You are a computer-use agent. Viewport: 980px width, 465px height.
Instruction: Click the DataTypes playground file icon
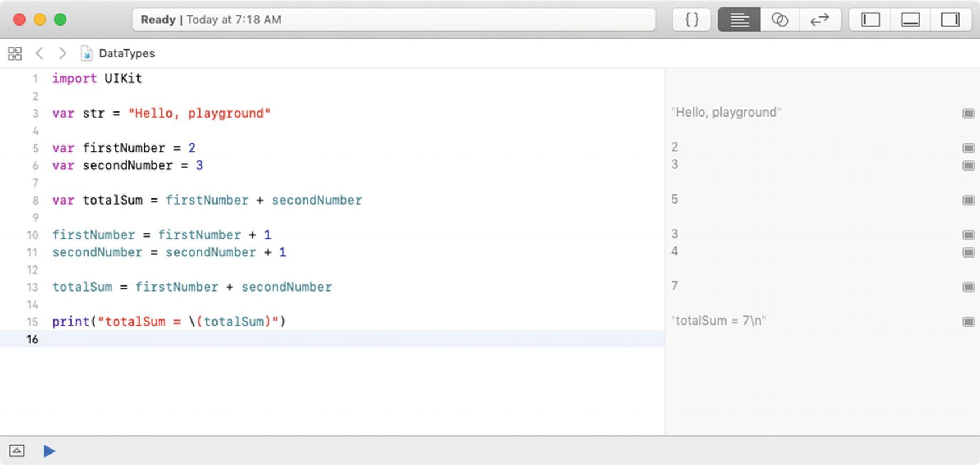pyautogui.click(x=86, y=53)
